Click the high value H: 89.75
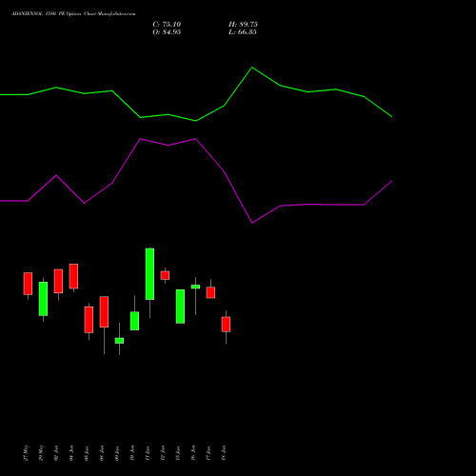 pyautogui.click(x=243, y=25)
